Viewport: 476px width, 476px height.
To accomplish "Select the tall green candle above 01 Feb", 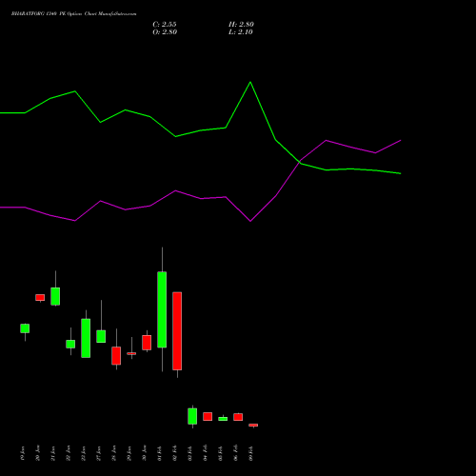I will 162,309.
